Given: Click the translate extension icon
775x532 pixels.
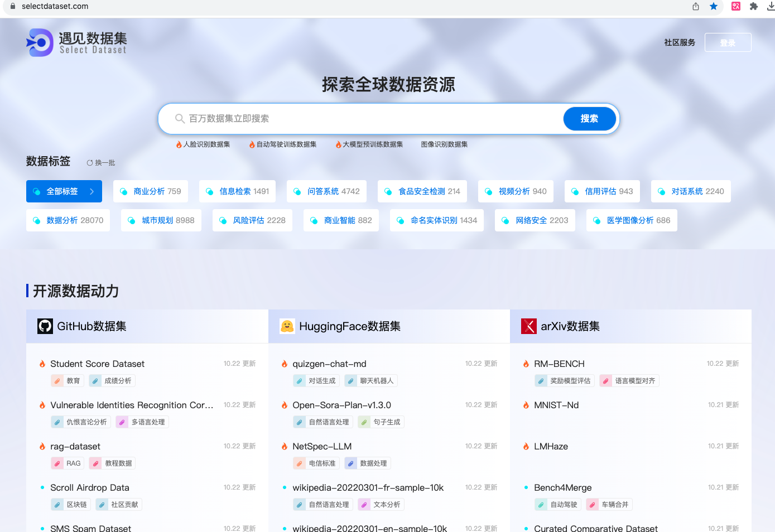Looking at the screenshot, I should [736, 6].
